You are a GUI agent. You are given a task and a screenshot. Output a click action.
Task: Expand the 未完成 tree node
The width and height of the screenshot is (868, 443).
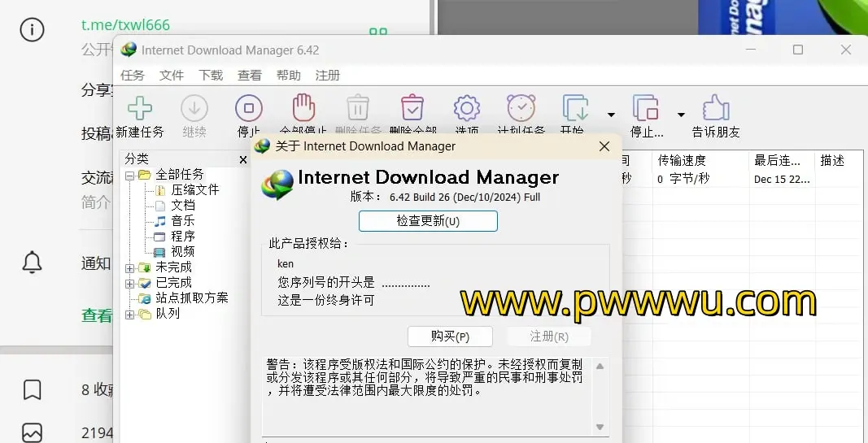click(130, 267)
